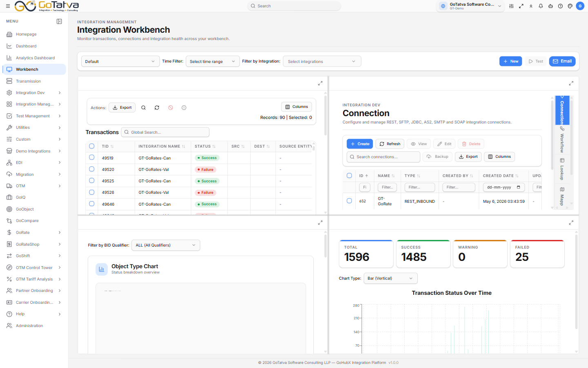Screen dimensions: 588x368
Task: Expand the Object Type Chart panel
Action: [x=320, y=223]
